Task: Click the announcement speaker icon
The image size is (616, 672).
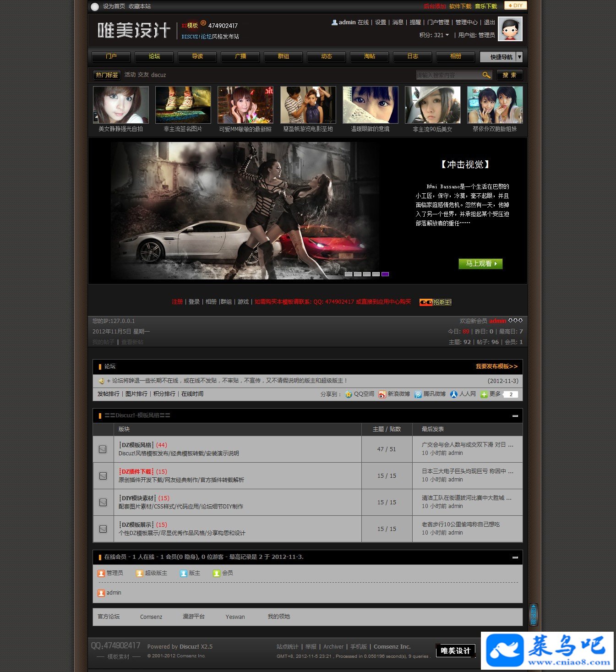Action: [x=101, y=381]
